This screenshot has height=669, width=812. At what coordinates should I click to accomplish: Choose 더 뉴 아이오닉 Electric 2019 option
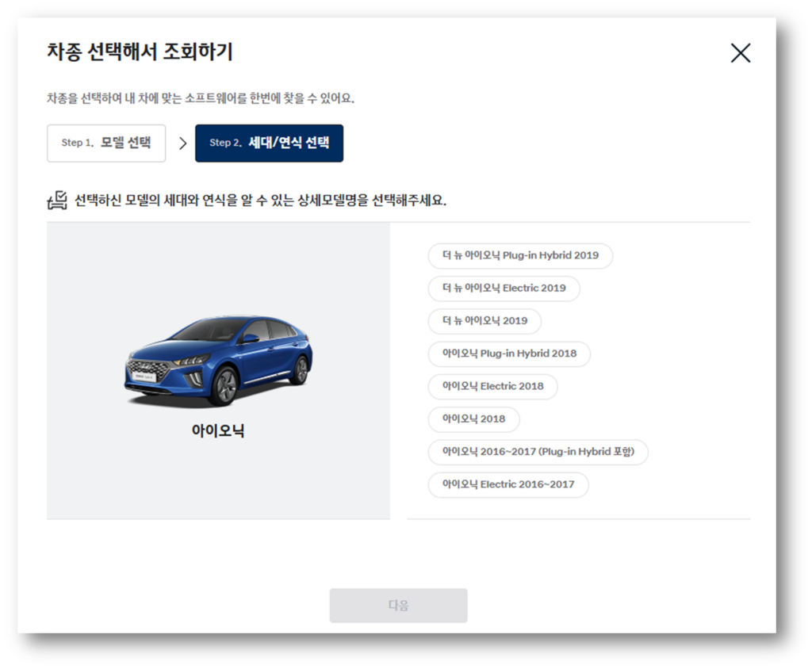point(503,289)
